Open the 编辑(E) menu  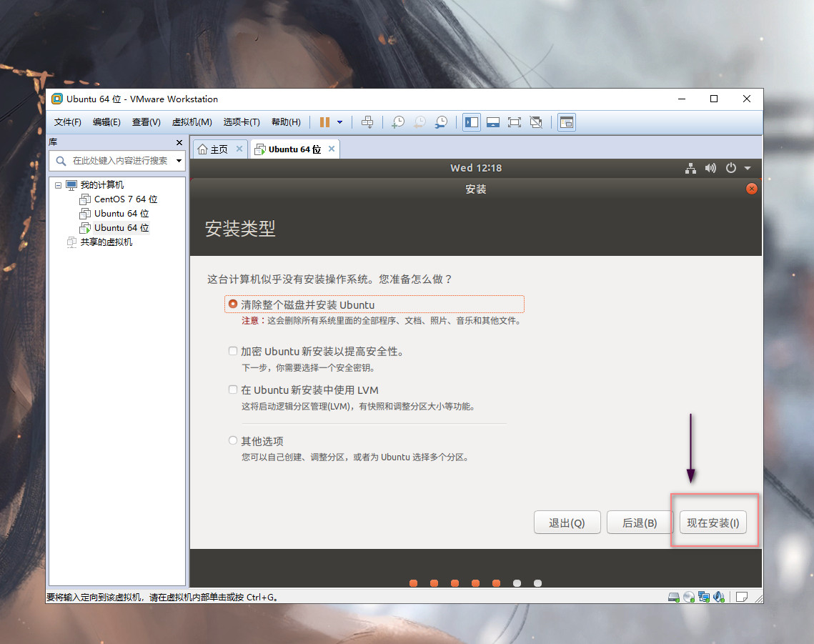point(106,122)
